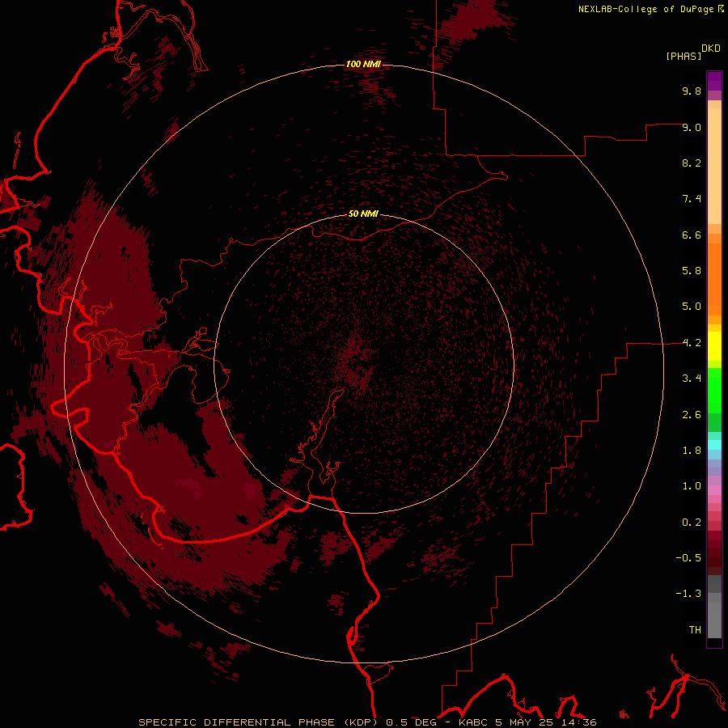Click the cyan segment of color bar
The height and width of the screenshot is (728, 728).
click(714, 444)
